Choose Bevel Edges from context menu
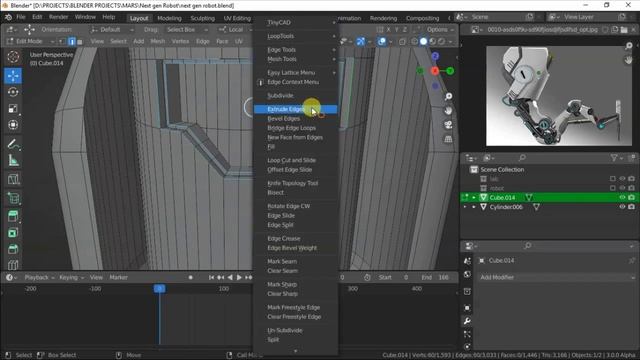This screenshot has width=640, height=360. tap(296, 119)
